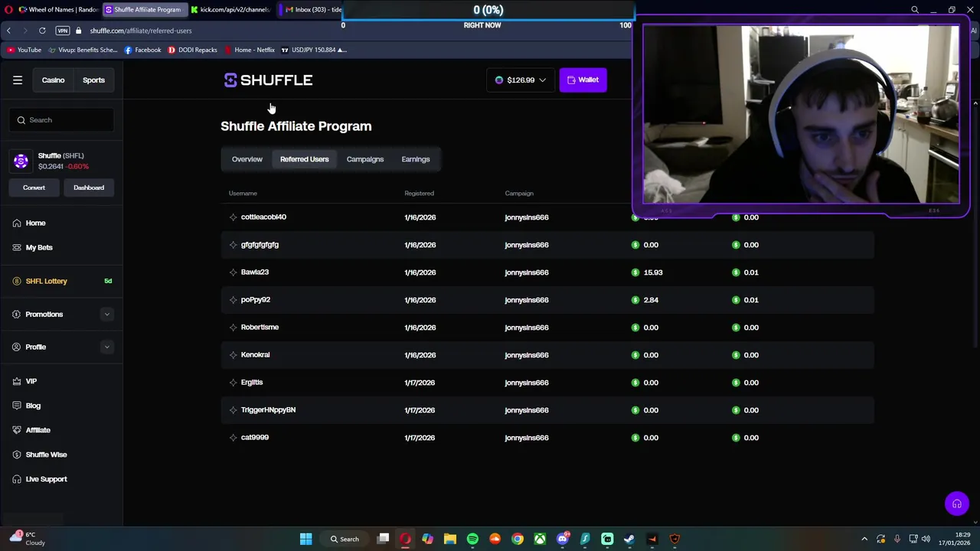Click the shuffle.com address bar URL
Screen dimensions: 980x551
141,31
